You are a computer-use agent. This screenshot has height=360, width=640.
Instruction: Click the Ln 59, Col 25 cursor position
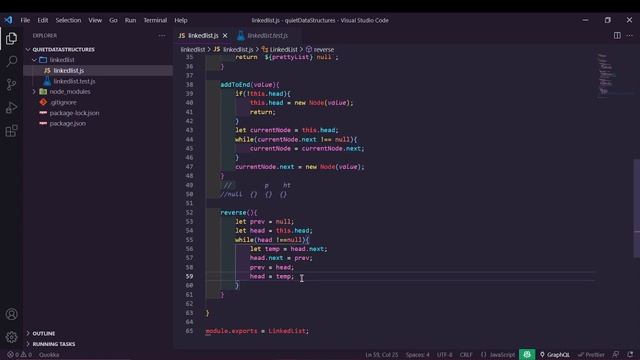pos(382,355)
